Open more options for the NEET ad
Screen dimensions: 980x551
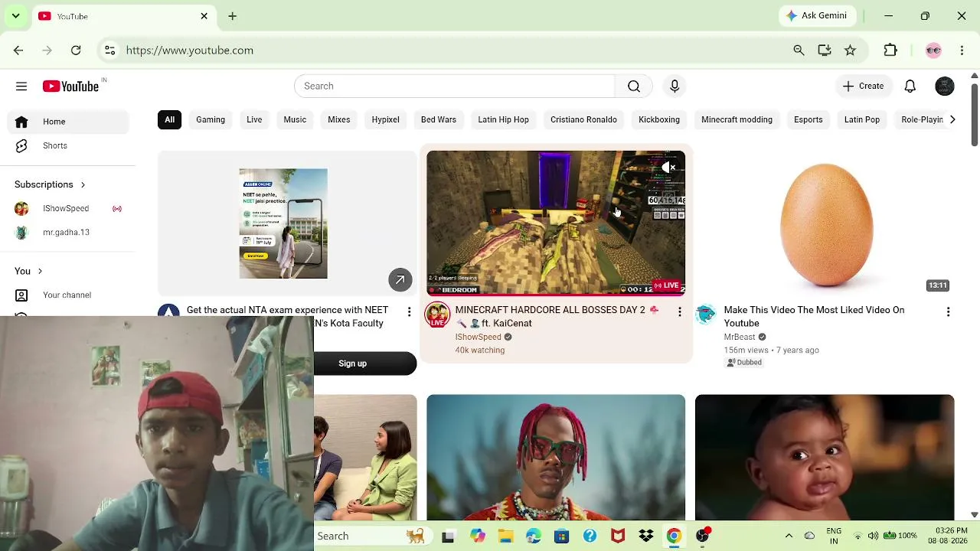click(409, 311)
